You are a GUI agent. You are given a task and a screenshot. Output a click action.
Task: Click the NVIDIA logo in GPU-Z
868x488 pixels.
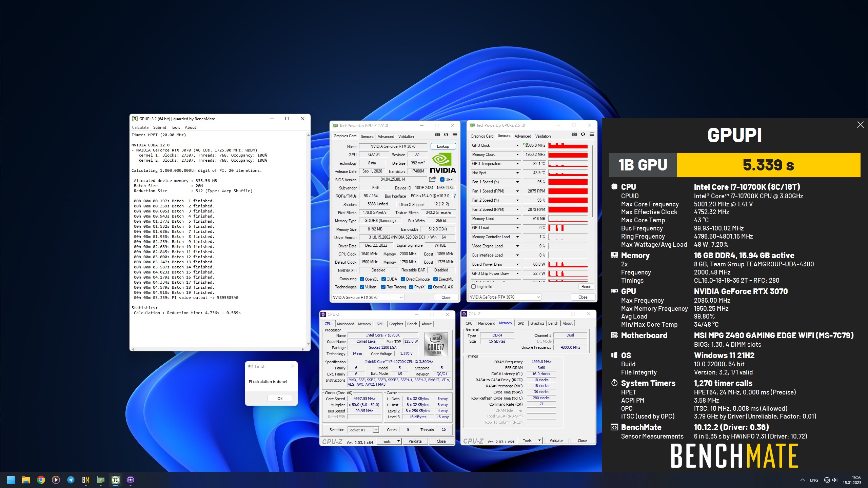(443, 163)
